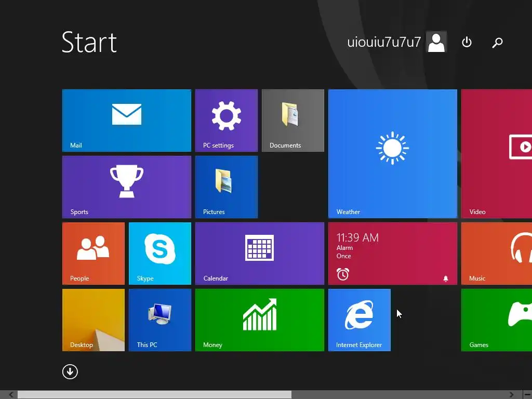Image resolution: width=532 pixels, height=399 pixels.
Task: Open the Alarm tile showing 11:39 AM
Action: coord(393,254)
